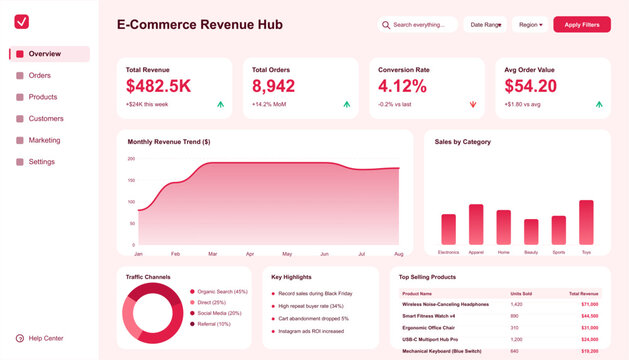Image resolution: width=629 pixels, height=360 pixels.
Task: Click the Monthly Revenue Trend ($) title
Action: coord(169,142)
